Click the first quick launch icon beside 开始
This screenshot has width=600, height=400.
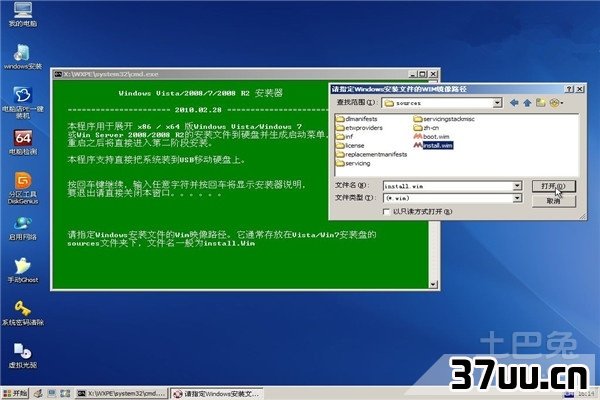click(38, 393)
